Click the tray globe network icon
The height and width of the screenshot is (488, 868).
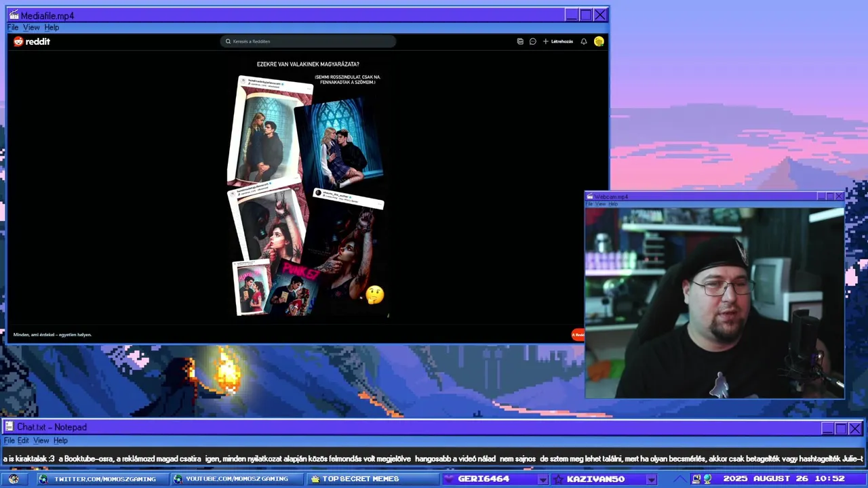pyautogui.click(x=708, y=479)
